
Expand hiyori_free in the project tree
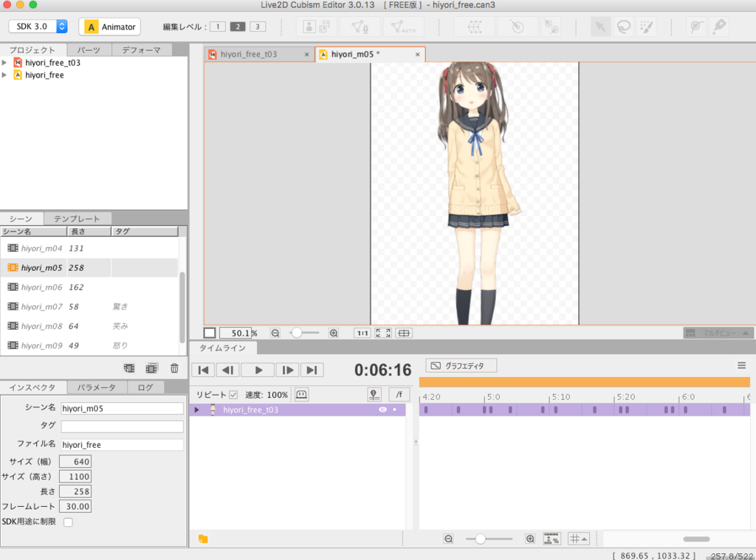[x=5, y=75]
